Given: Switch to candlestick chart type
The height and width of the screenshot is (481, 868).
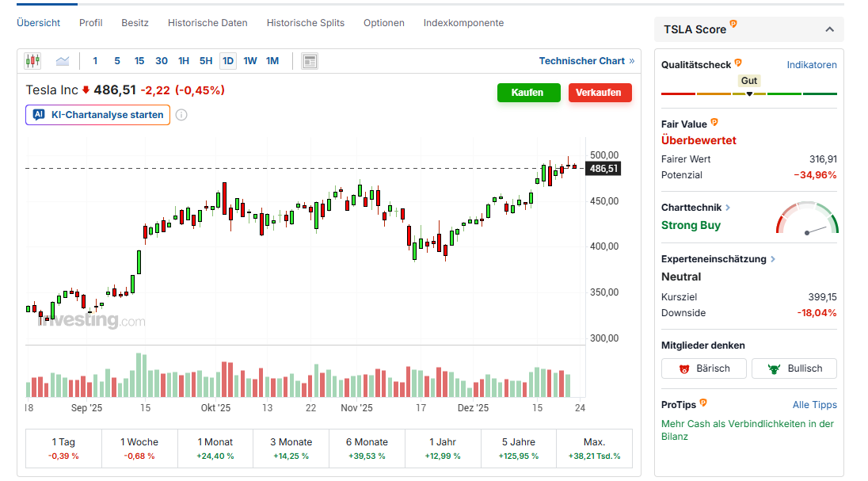Looking at the screenshot, I should [x=32, y=61].
